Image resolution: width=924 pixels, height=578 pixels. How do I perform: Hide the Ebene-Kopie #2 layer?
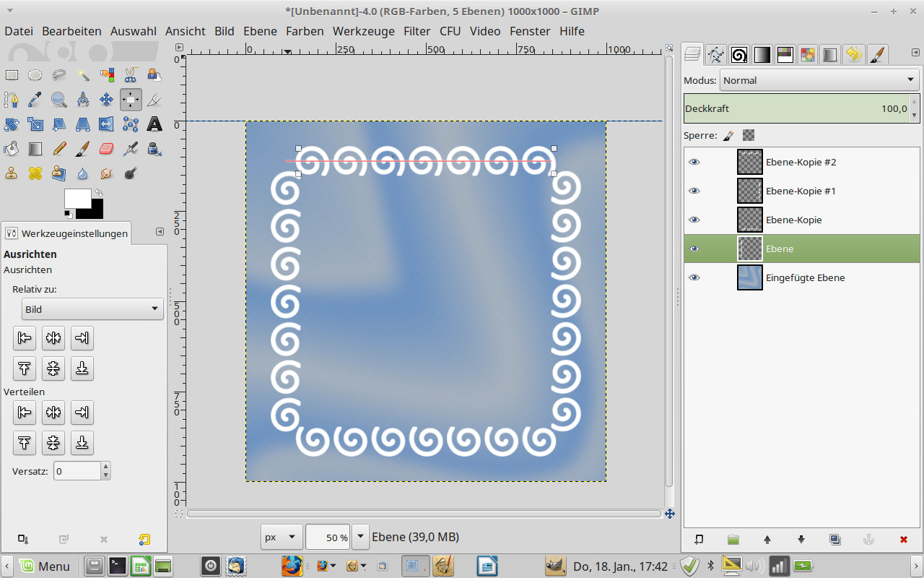[694, 162]
